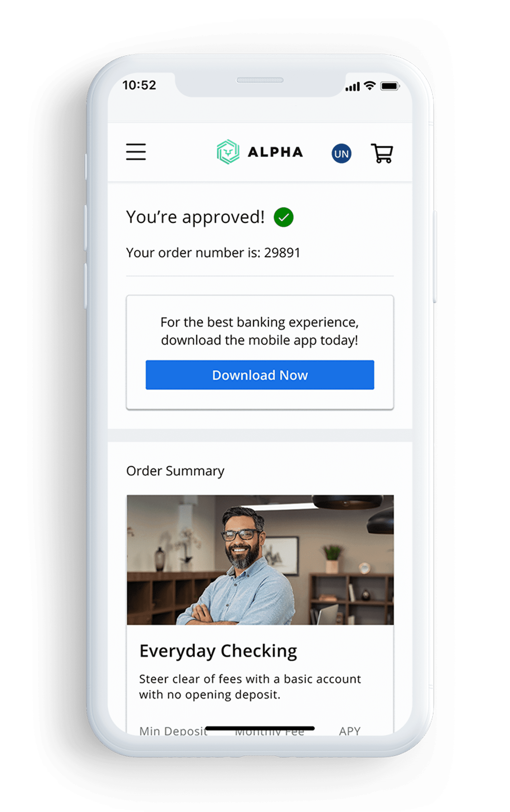Screen dimensions: 510x812
Task: Tap the 10:52 clock in status bar
Action: (139, 85)
